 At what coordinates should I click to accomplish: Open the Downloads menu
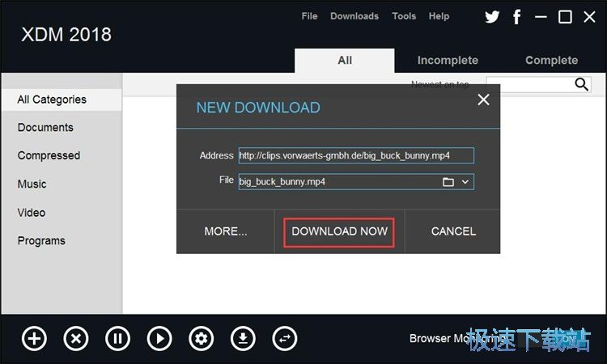click(354, 16)
